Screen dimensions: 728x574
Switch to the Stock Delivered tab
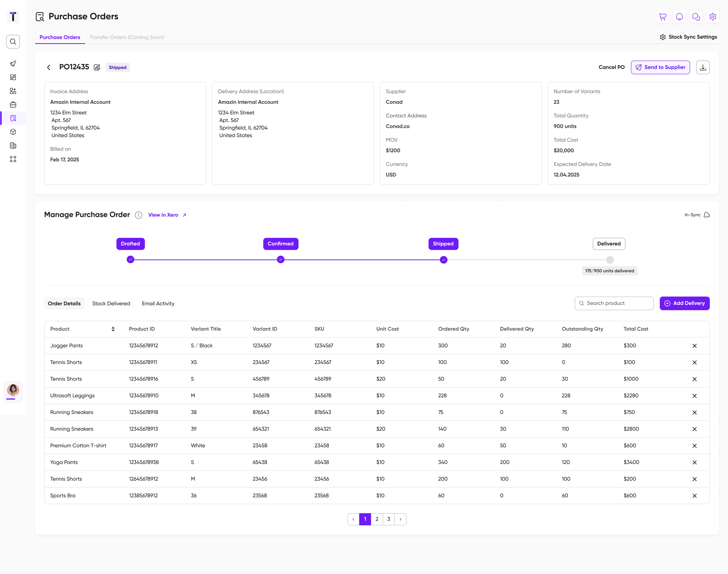pos(111,303)
